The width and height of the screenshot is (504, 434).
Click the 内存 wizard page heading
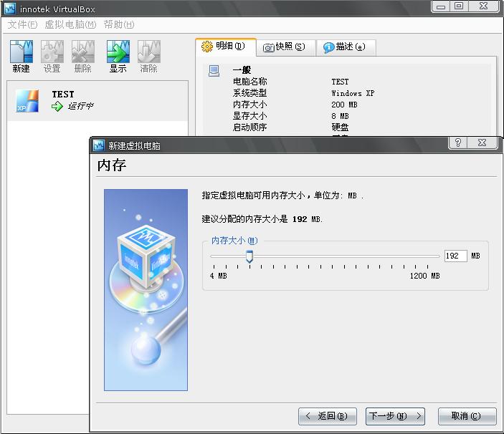(112, 165)
